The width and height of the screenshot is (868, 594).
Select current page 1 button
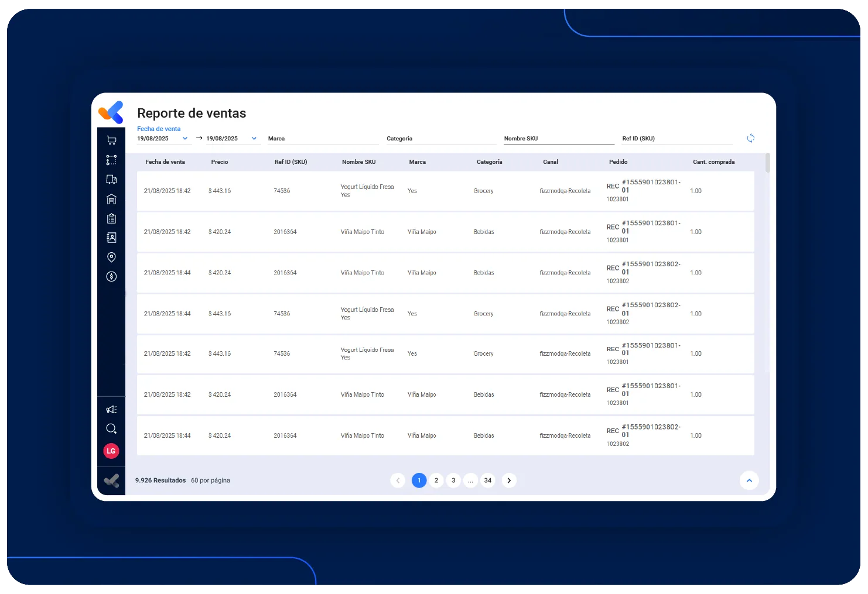[419, 480]
